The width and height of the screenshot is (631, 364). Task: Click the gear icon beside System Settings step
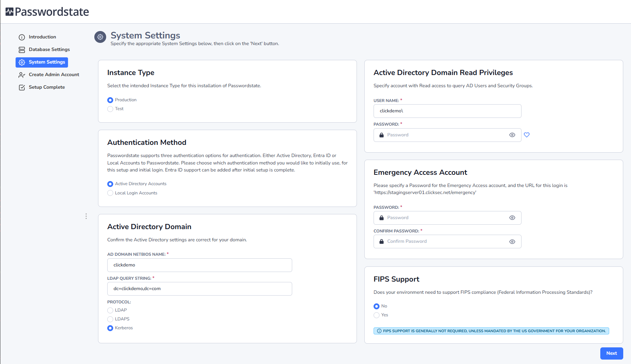tap(22, 62)
